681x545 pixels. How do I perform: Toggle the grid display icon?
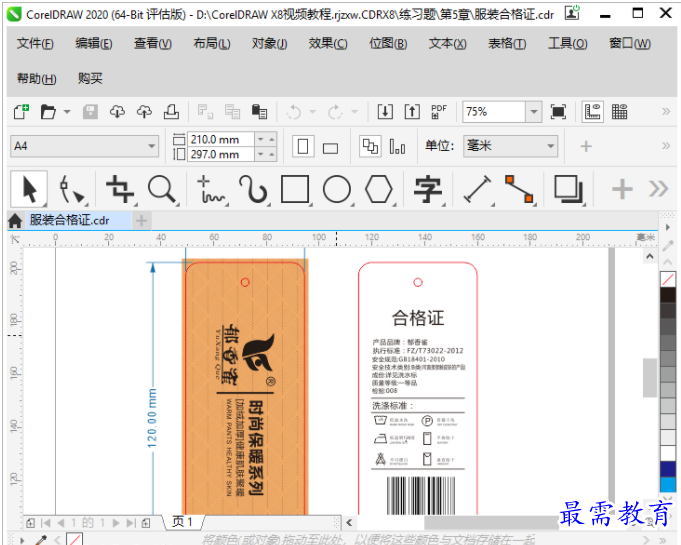point(619,112)
